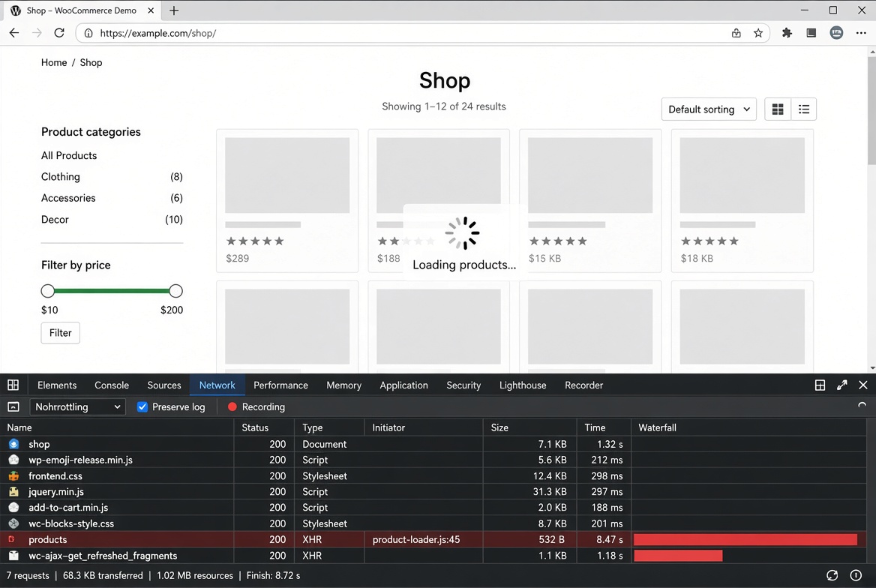The image size is (876, 588).
Task: Click the browser forward arrow
Action: click(37, 33)
